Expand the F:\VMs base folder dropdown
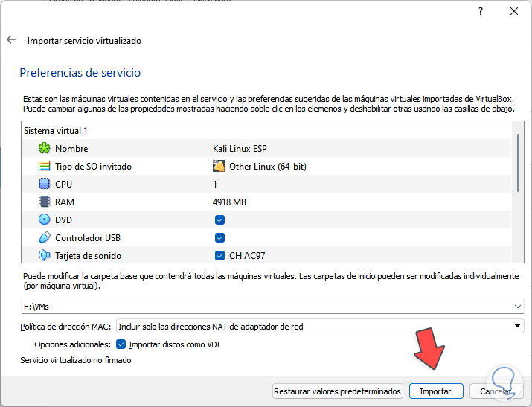This screenshot has width=532, height=407. (x=517, y=307)
